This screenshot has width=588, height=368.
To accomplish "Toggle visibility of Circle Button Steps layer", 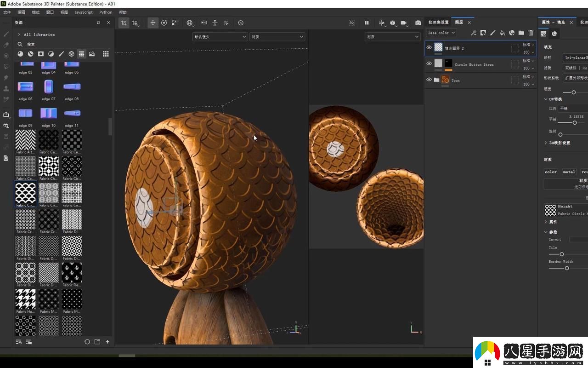I will [x=429, y=64].
